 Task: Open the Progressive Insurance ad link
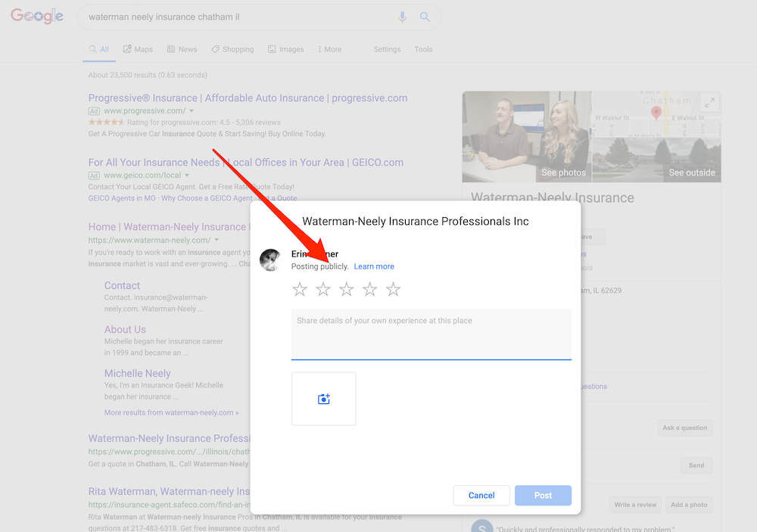point(248,98)
